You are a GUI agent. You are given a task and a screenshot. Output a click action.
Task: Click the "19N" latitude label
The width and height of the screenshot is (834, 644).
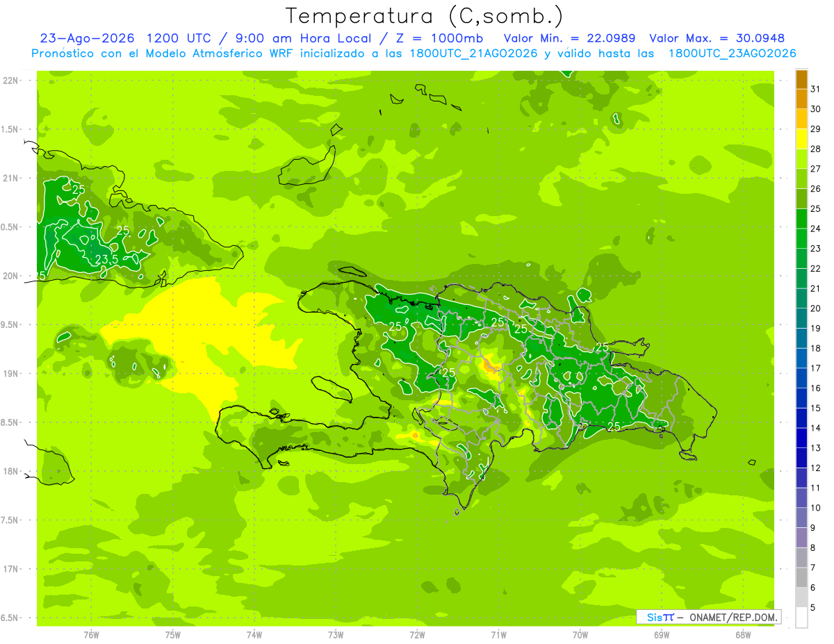[x=11, y=374]
